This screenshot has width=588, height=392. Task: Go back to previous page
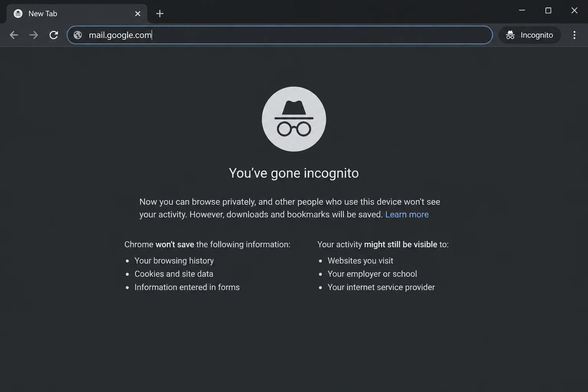[14, 35]
